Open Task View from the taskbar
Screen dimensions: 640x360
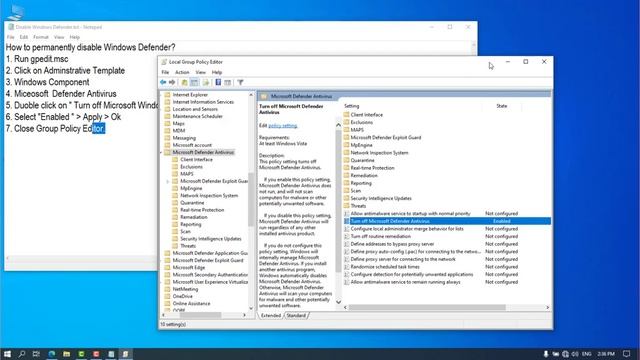tap(36, 354)
